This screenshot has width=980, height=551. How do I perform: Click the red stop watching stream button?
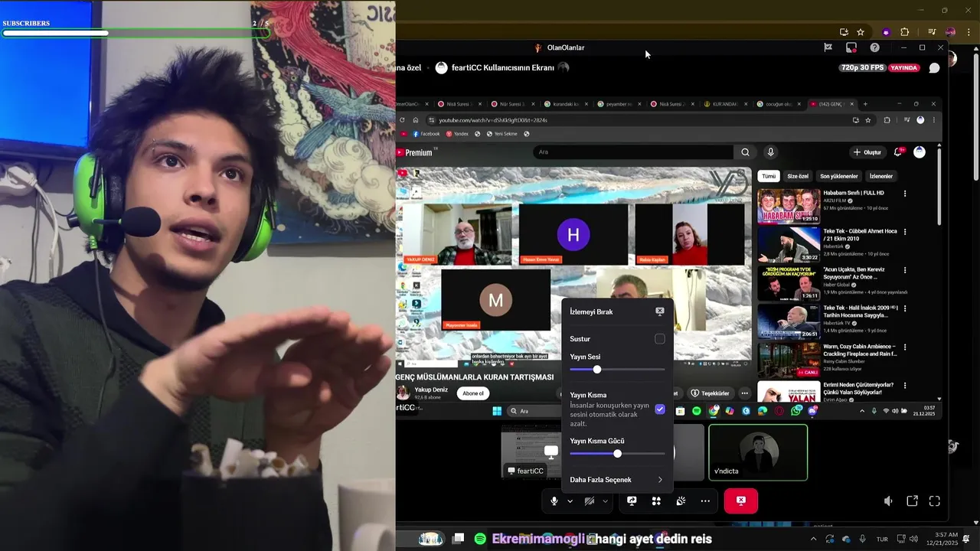coord(741,500)
